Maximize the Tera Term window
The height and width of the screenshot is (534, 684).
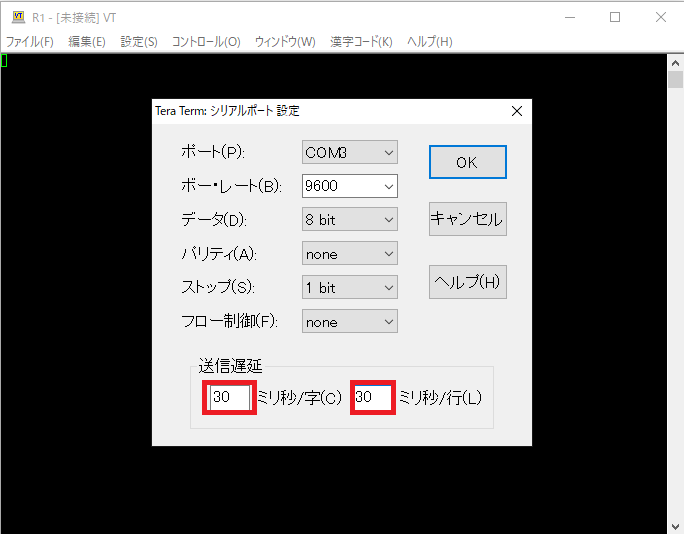615,17
